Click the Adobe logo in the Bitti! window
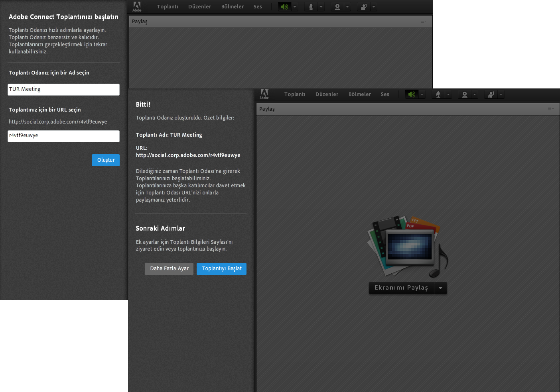Image resolution: width=560 pixels, height=392 pixels. pyautogui.click(x=264, y=94)
